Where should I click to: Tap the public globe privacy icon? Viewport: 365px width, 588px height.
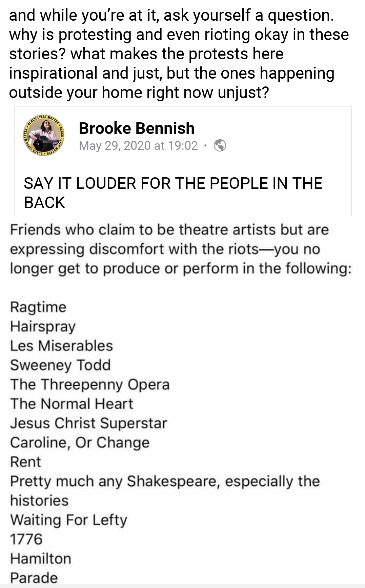pyautogui.click(x=220, y=145)
